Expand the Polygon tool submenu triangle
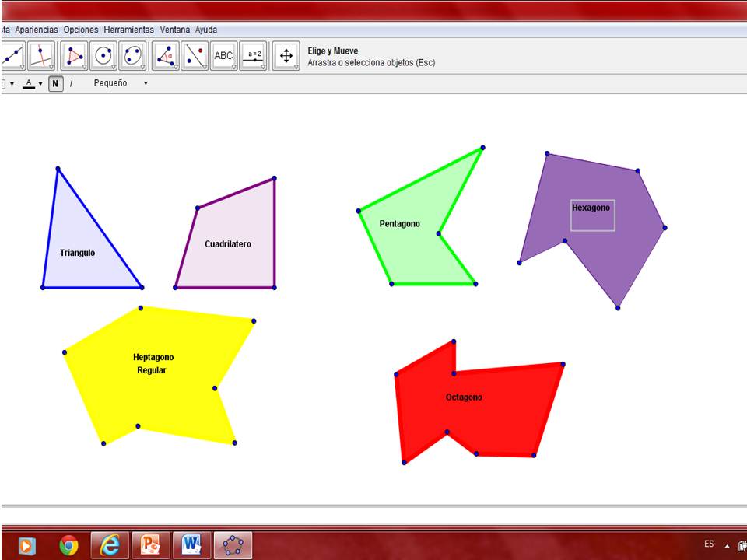 tap(84, 67)
